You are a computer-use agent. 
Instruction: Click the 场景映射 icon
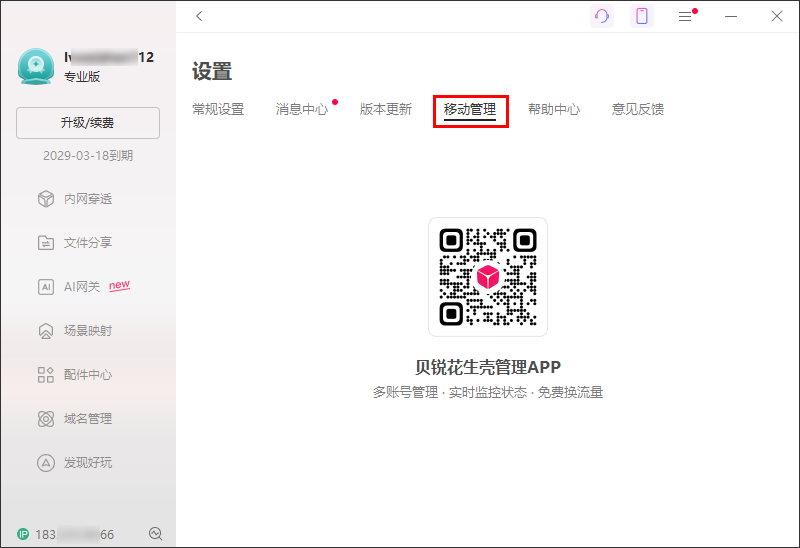click(x=46, y=331)
